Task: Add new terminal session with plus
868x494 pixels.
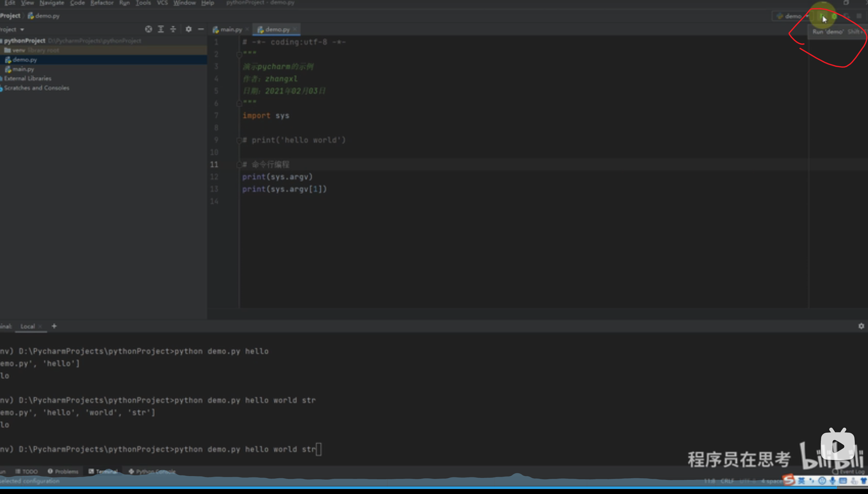Action: click(54, 326)
